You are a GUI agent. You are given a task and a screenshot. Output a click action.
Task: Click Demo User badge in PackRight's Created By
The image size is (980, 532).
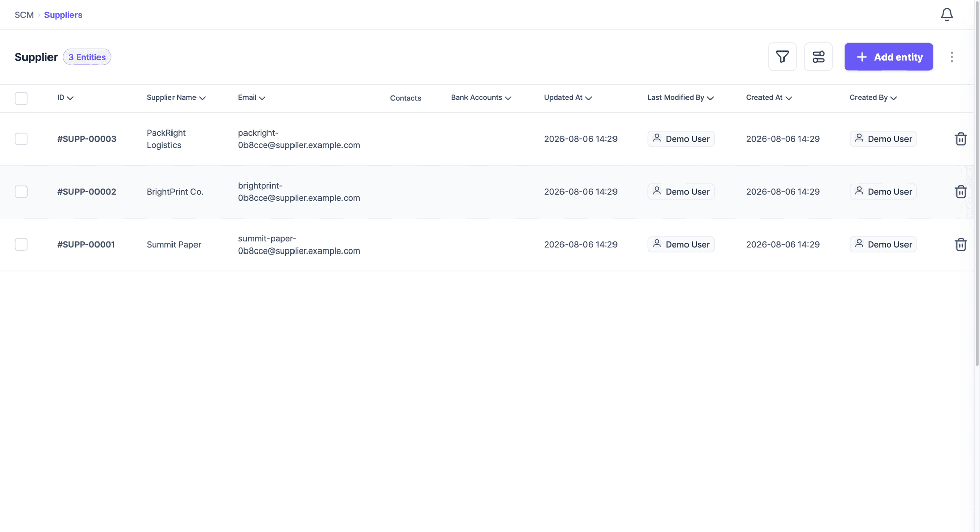coord(883,139)
